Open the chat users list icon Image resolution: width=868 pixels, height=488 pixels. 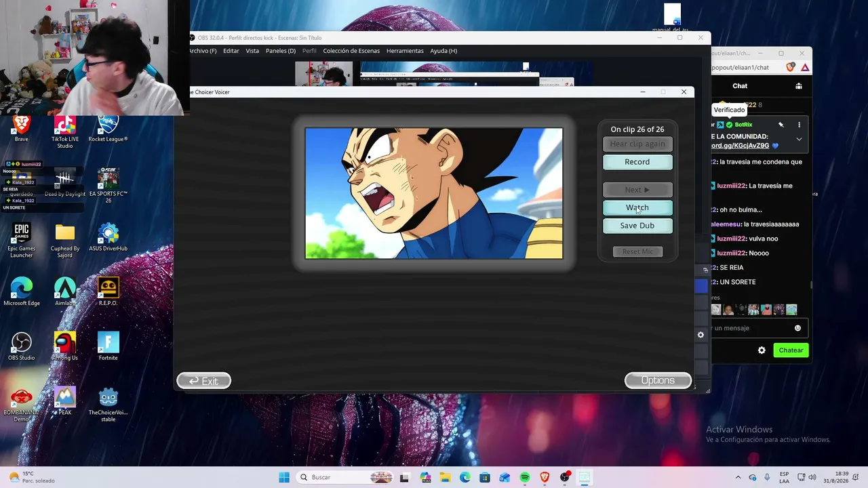[x=799, y=86]
